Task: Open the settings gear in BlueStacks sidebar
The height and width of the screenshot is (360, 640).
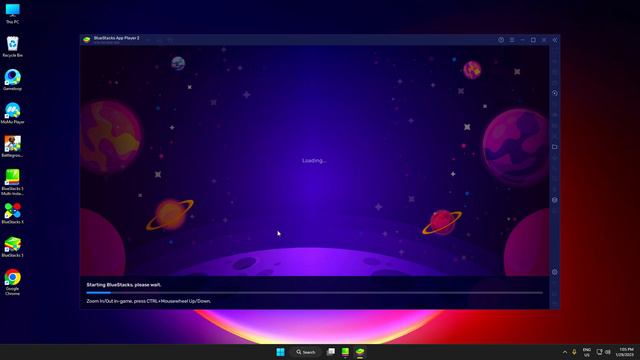Action: pyautogui.click(x=555, y=272)
